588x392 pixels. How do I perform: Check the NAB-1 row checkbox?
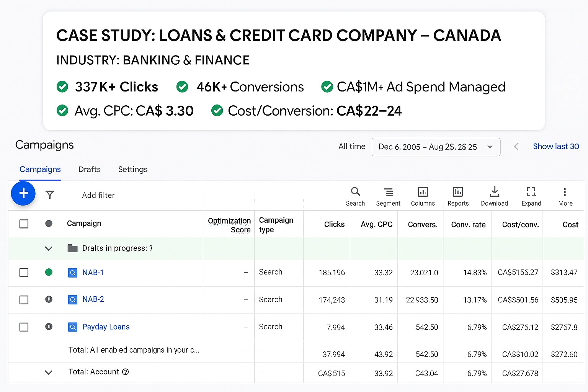coord(24,273)
